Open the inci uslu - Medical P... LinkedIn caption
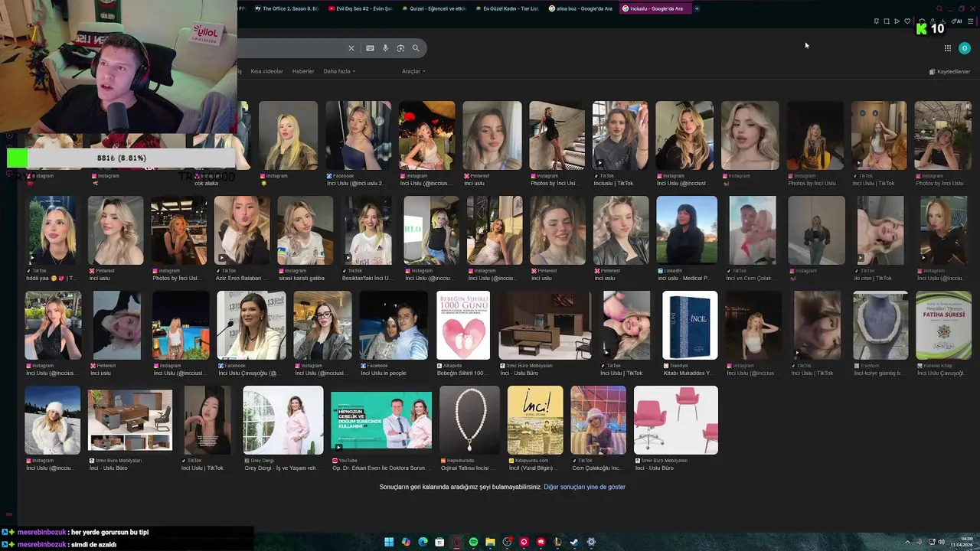The height and width of the screenshot is (551, 980). (684, 279)
